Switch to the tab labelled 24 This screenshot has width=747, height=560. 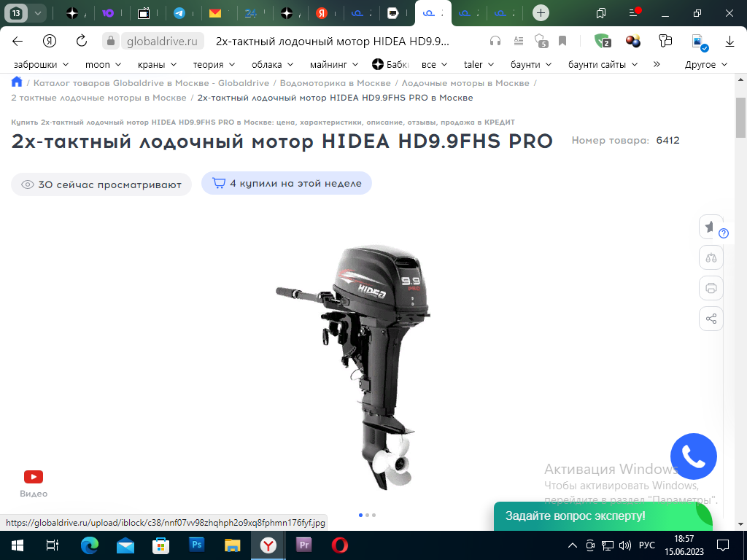[x=251, y=13]
